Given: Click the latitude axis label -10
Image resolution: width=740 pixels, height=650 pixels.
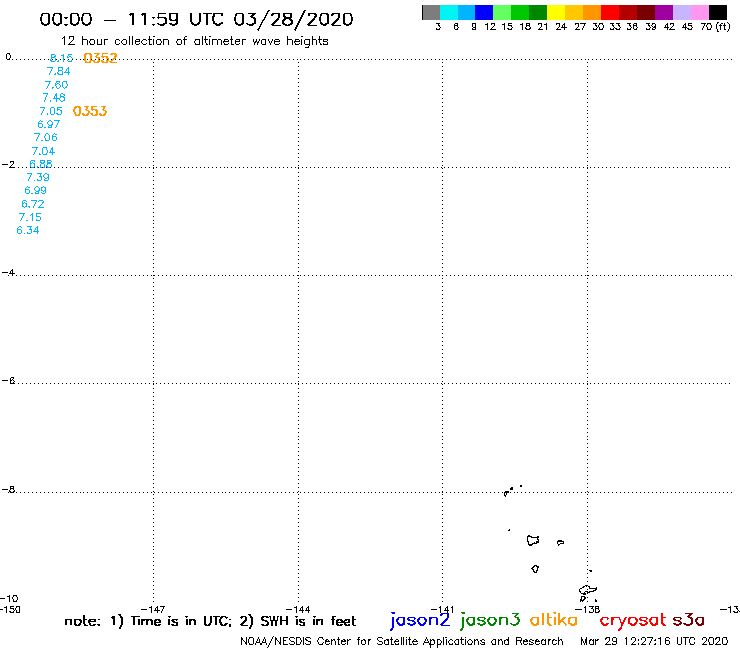Looking at the screenshot, I should click(x=9, y=599).
